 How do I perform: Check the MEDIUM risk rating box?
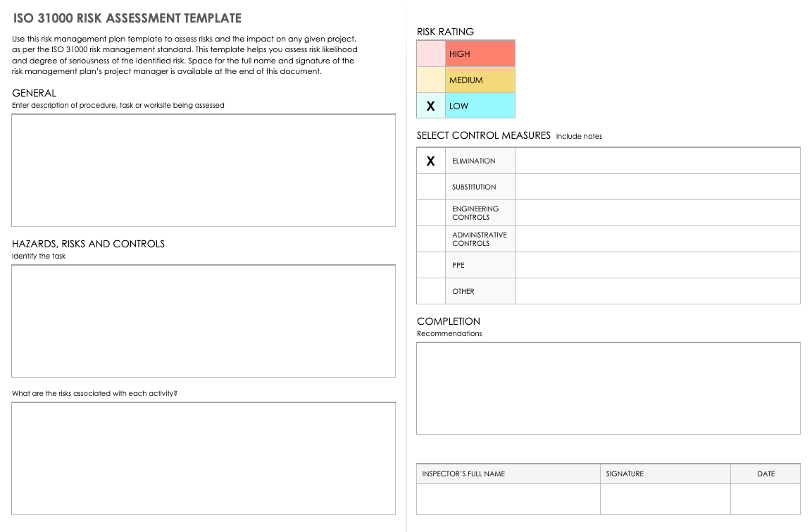[431, 80]
